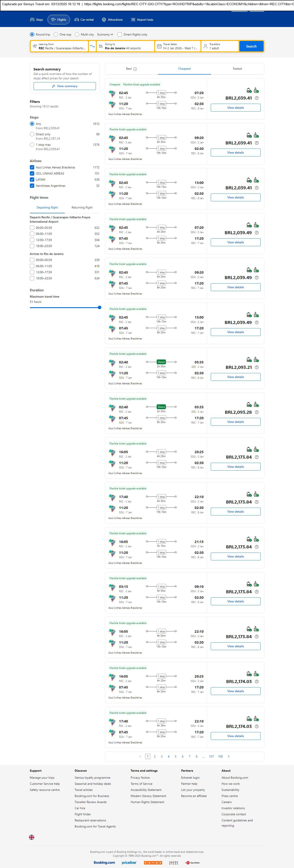294x868 pixels.
Task: Click the Airport taxis icon
Action: [133, 20]
